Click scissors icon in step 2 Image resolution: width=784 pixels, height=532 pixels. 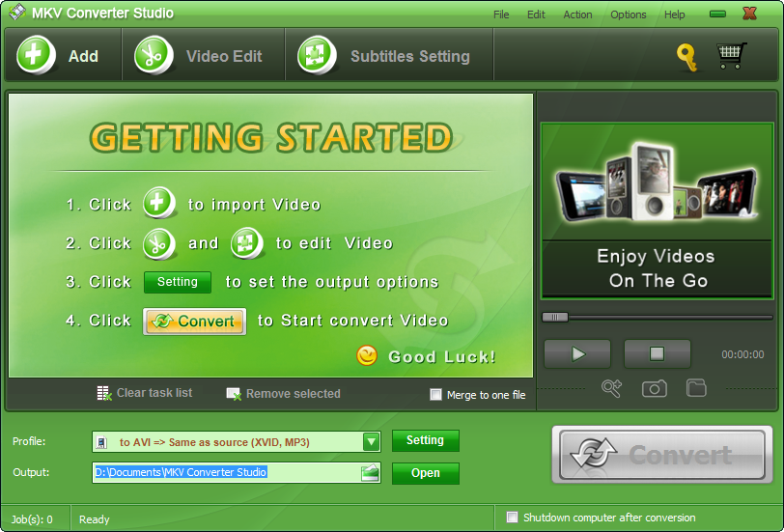click(x=159, y=244)
